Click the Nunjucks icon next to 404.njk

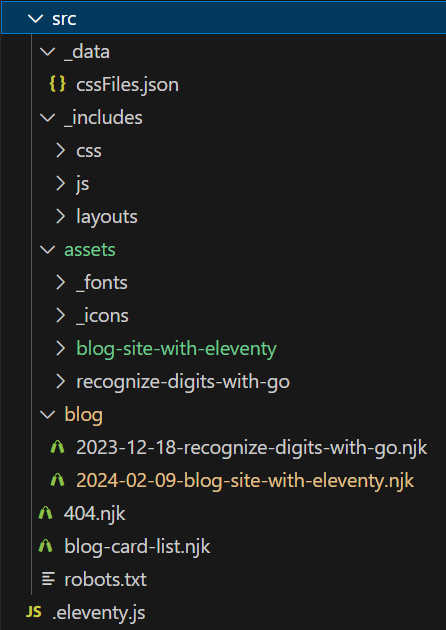(45, 513)
